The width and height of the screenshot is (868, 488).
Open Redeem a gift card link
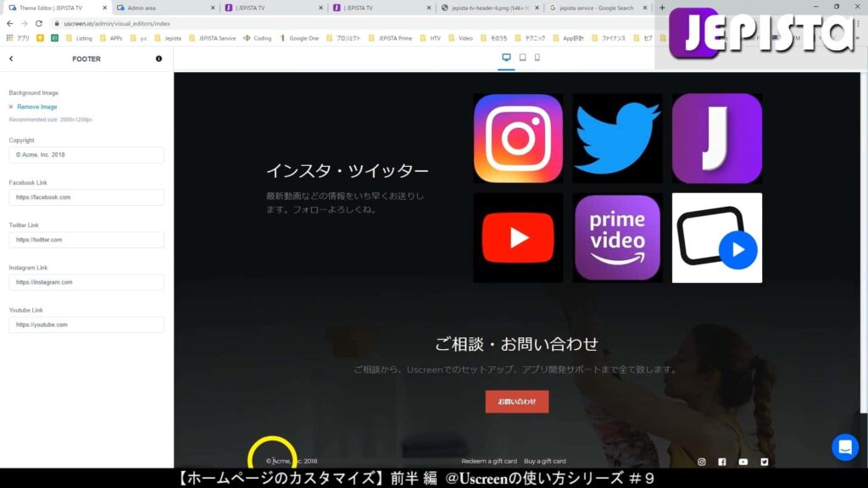pyautogui.click(x=489, y=461)
